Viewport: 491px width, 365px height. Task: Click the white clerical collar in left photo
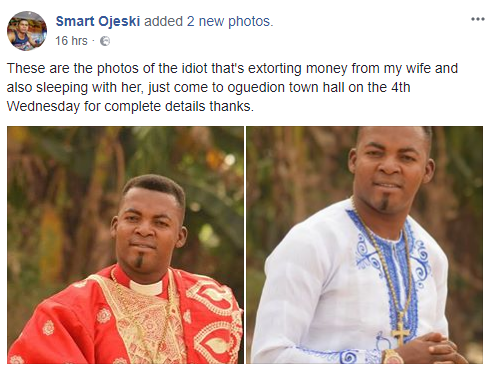pyautogui.click(x=147, y=287)
